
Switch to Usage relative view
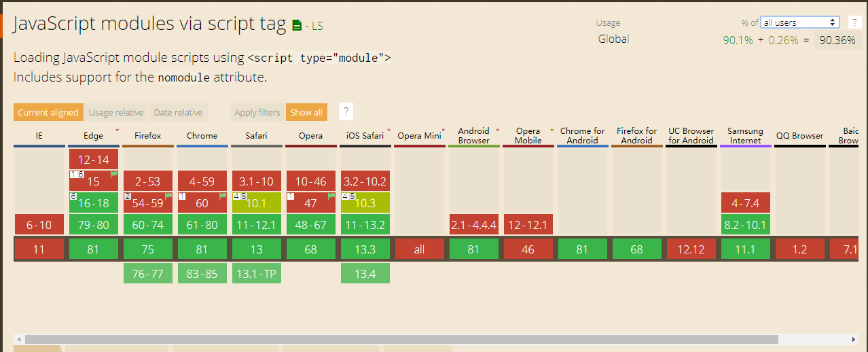(x=116, y=113)
